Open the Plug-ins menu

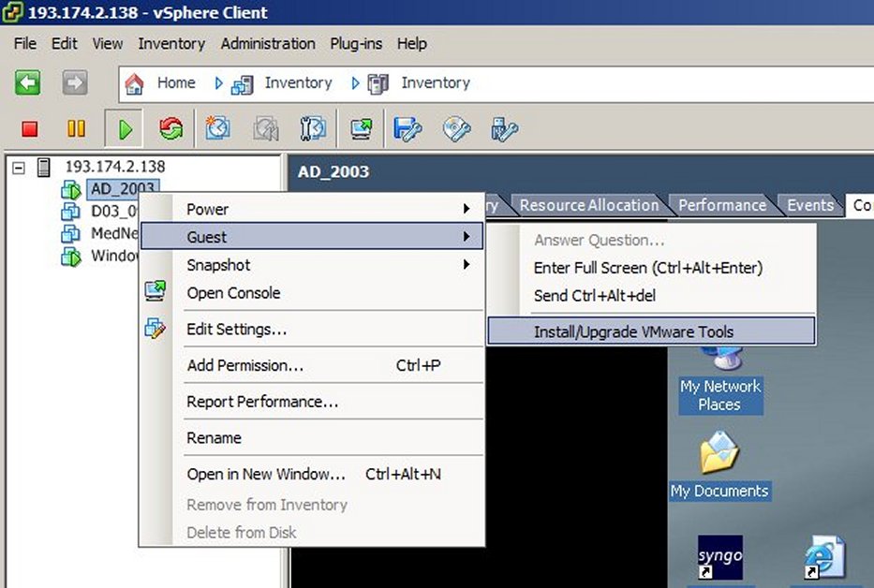point(356,43)
